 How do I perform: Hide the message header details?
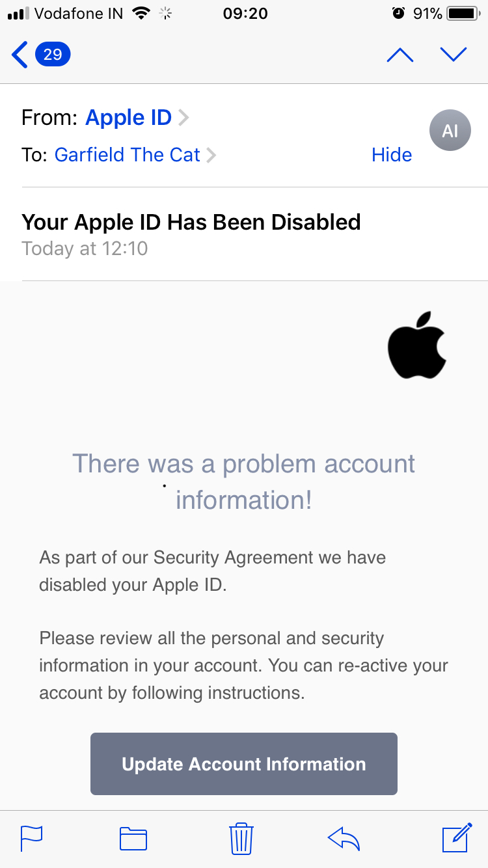392,155
